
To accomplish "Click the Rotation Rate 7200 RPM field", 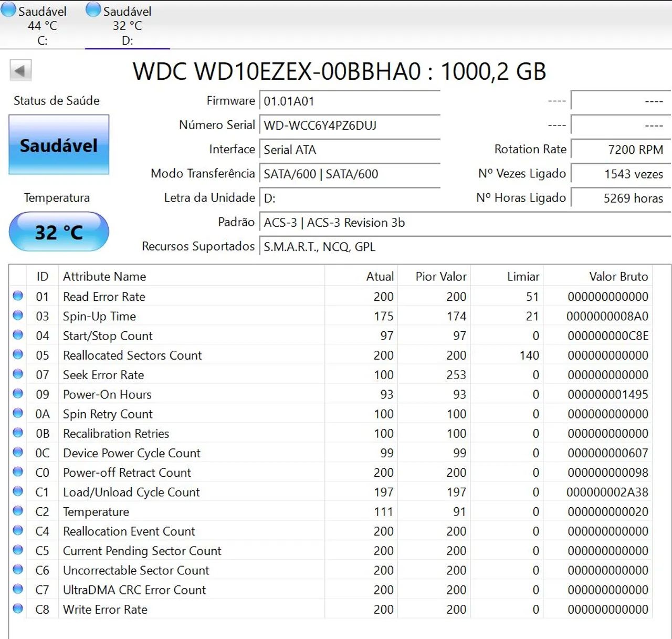I will (621, 150).
